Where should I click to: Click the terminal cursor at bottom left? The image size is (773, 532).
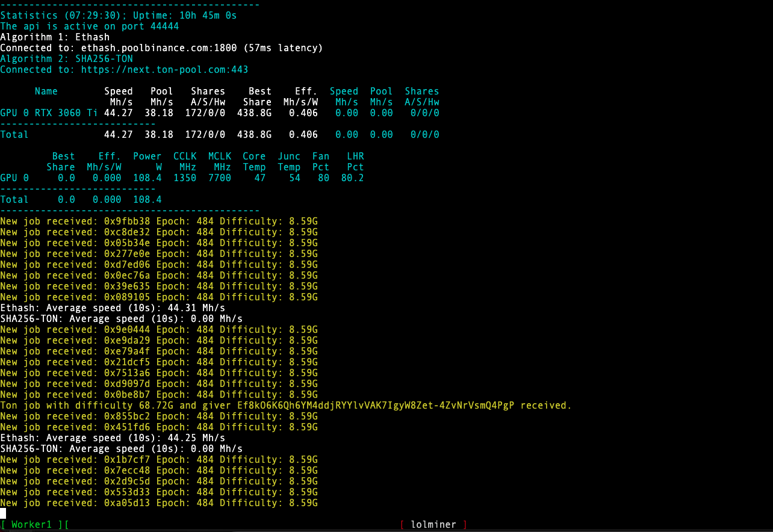tap(4, 513)
